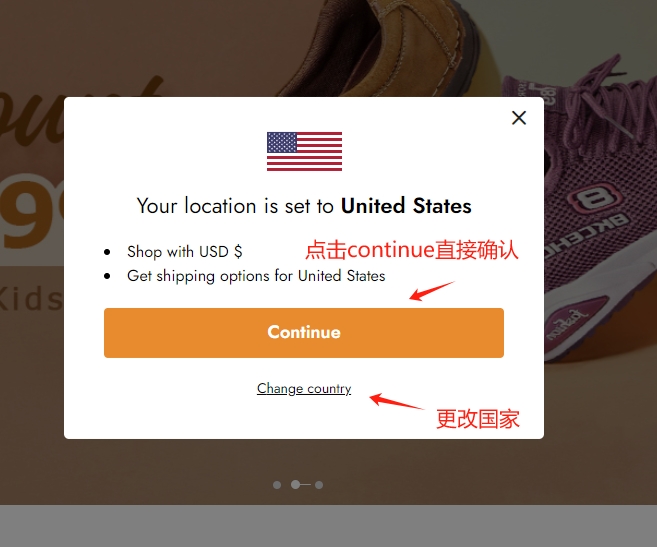Viewport: 657px width, 547px height.
Task: Click the 'Your location is set to' heading
Action: pos(235,206)
